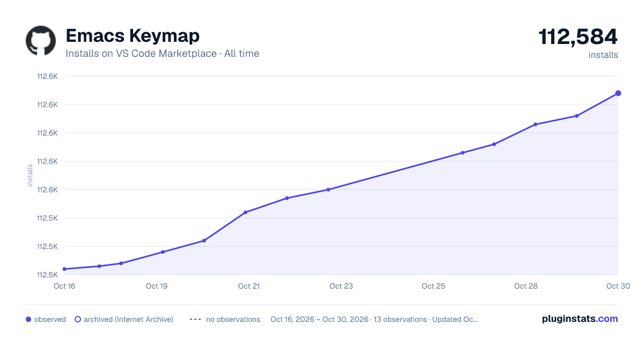Click the date range and '13 observations' footer text

(374, 319)
